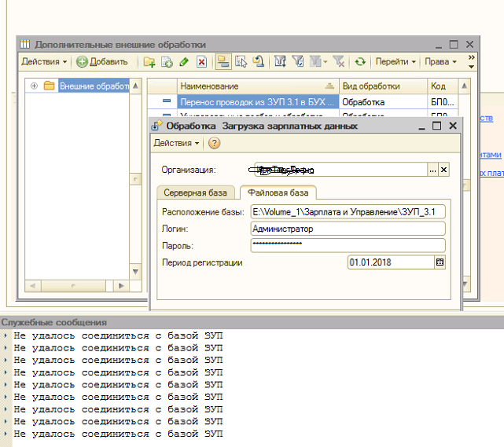Click the orange help question mark icon
This screenshot has width=504, height=447.
tap(214, 143)
